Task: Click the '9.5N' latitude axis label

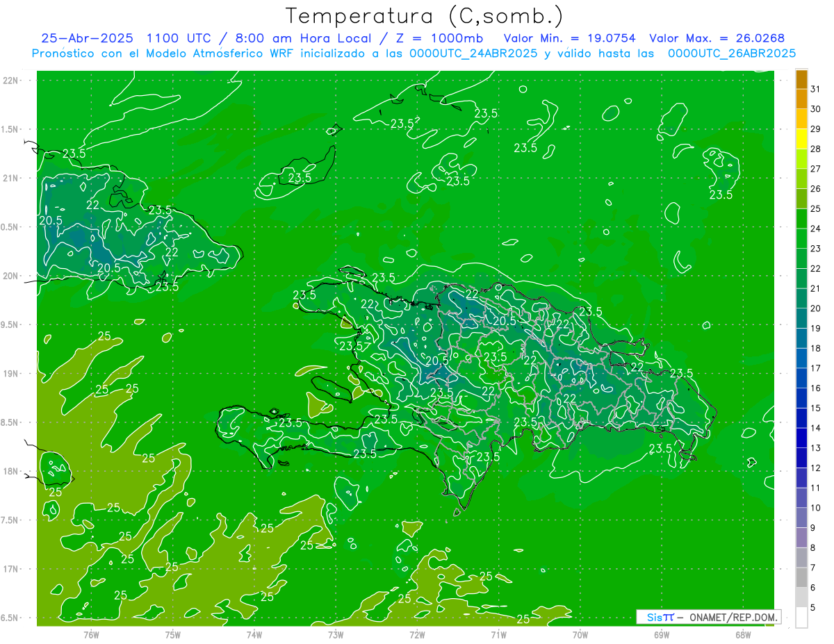Action: coord(10,324)
